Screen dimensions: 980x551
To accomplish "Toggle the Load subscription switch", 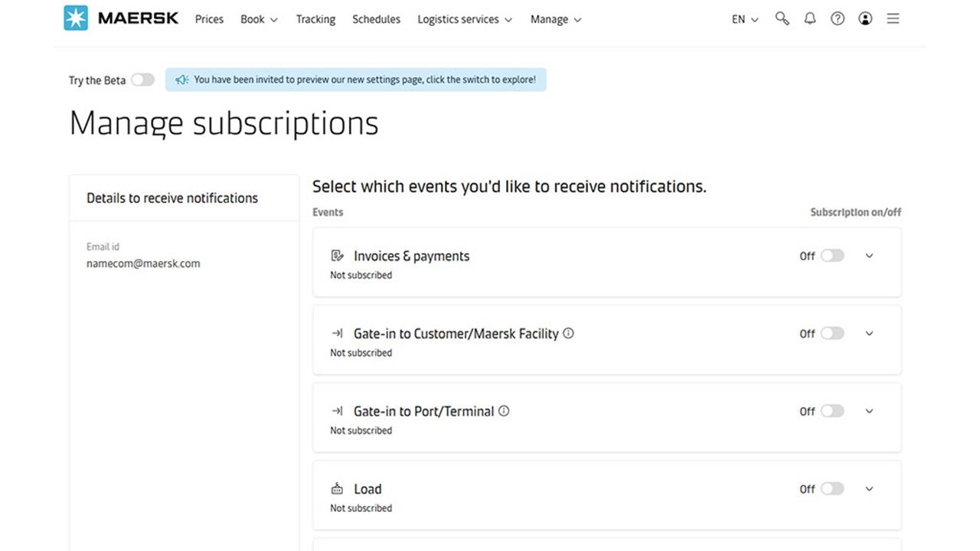I will [832, 488].
